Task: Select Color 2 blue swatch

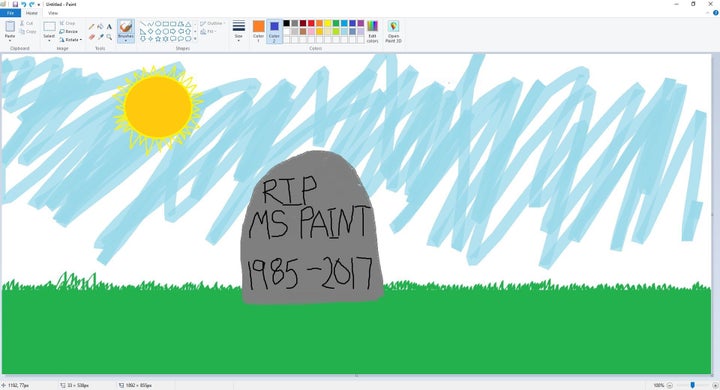Action: pyautogui.click(x=274, y=26)
